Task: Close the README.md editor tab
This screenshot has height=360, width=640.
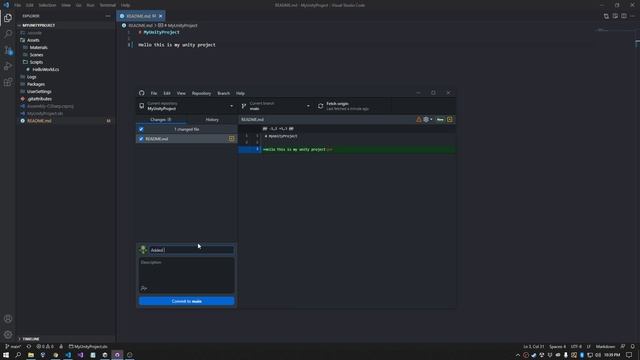Action: coord(160,16)
